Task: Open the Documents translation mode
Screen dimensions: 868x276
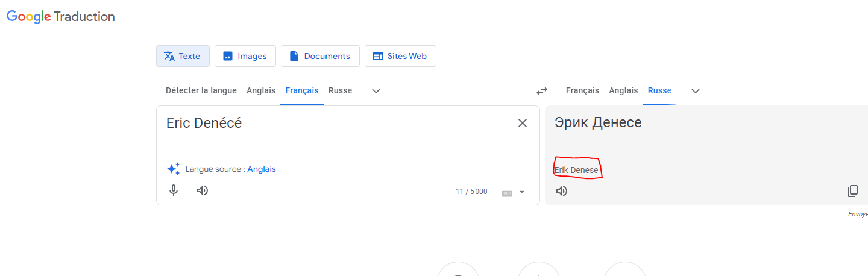Action: pos(320,56)
